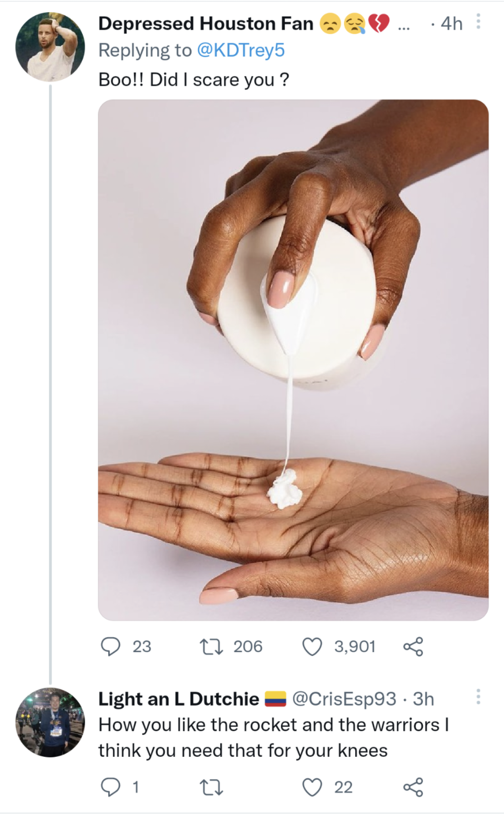Share the Depressed Houston Fan tweet
The width and height of the screenshot is (504, 814).
pos(413,647)
